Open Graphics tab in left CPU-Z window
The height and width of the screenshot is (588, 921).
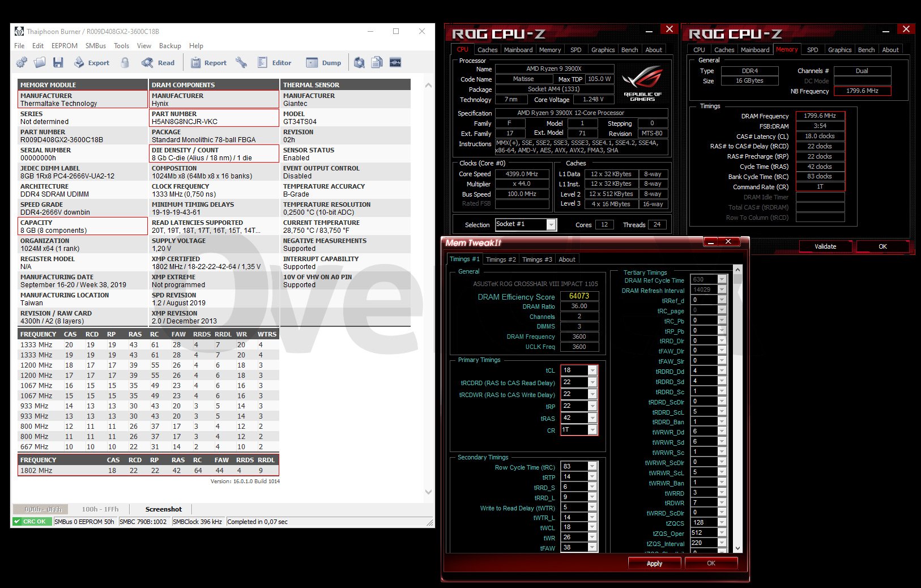tap(603, 50)
